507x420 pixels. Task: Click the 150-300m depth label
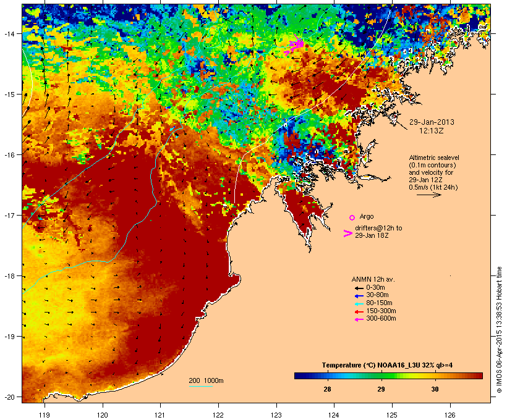[x=381, y=311]
